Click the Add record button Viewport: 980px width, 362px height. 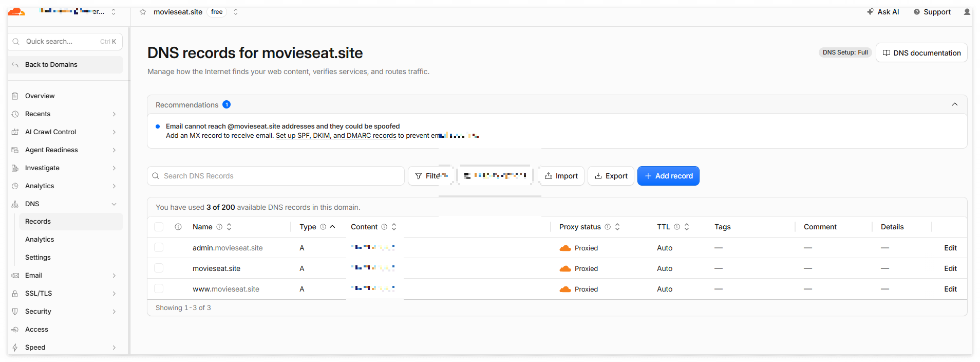668,176
